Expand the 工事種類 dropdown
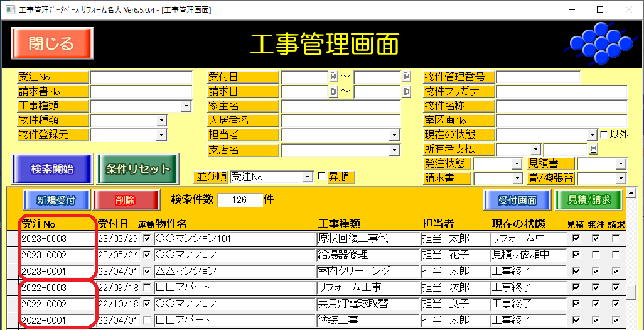Image resolution: width=644 pixels, height=330 pixels. [186, 106]
